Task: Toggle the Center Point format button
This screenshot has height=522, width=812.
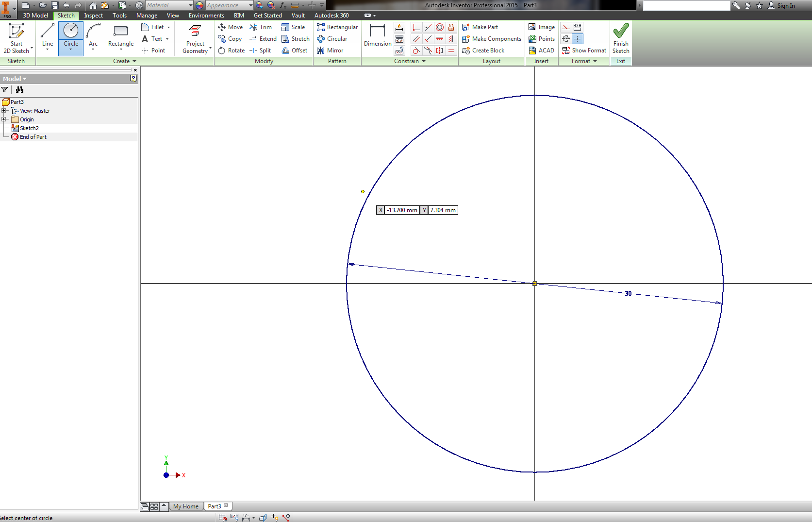Action: coord(578,39)
